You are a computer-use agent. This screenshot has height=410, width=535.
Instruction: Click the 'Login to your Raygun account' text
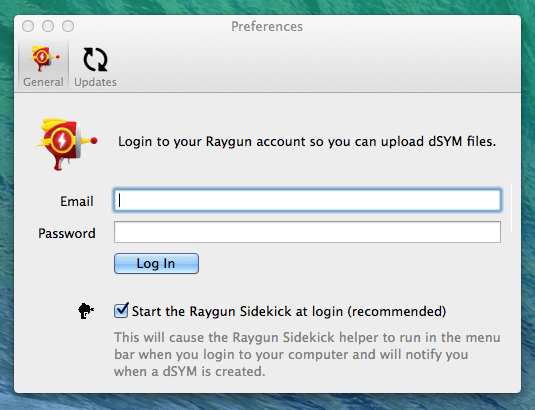coord(307,142)
